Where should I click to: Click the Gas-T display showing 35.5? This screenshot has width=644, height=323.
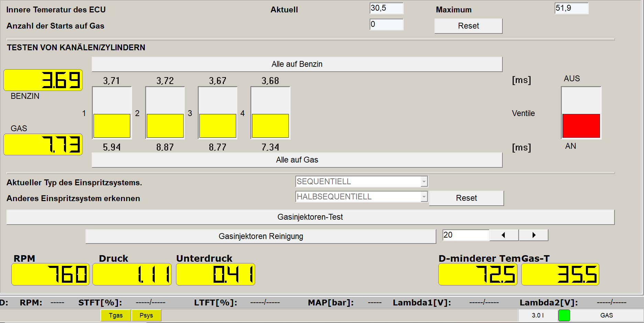pos(560,274)
